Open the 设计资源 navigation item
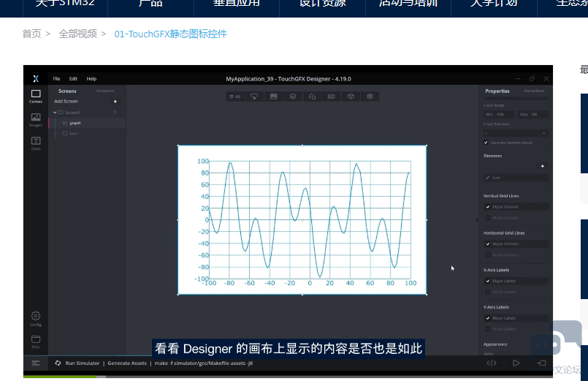Viewport: 588px width, 381px height. [x=323, y=4]
